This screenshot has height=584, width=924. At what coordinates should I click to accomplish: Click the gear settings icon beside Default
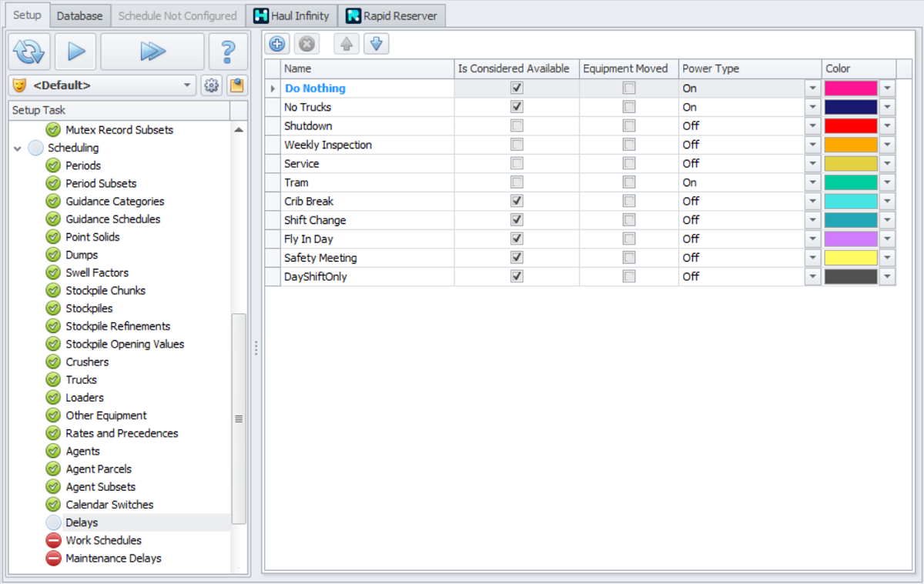(x=211, y=85)
